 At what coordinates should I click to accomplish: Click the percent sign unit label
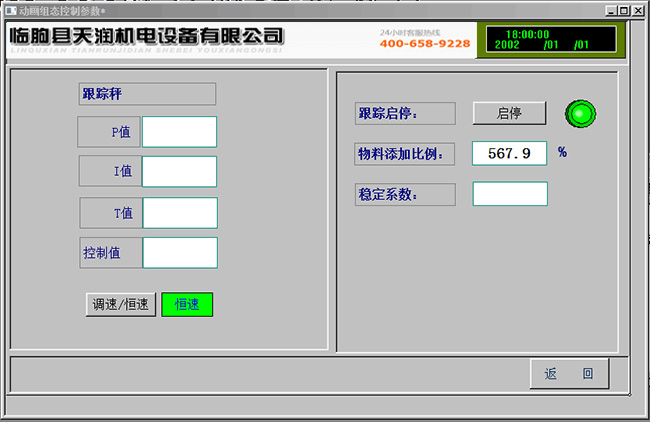pos(562,152)
